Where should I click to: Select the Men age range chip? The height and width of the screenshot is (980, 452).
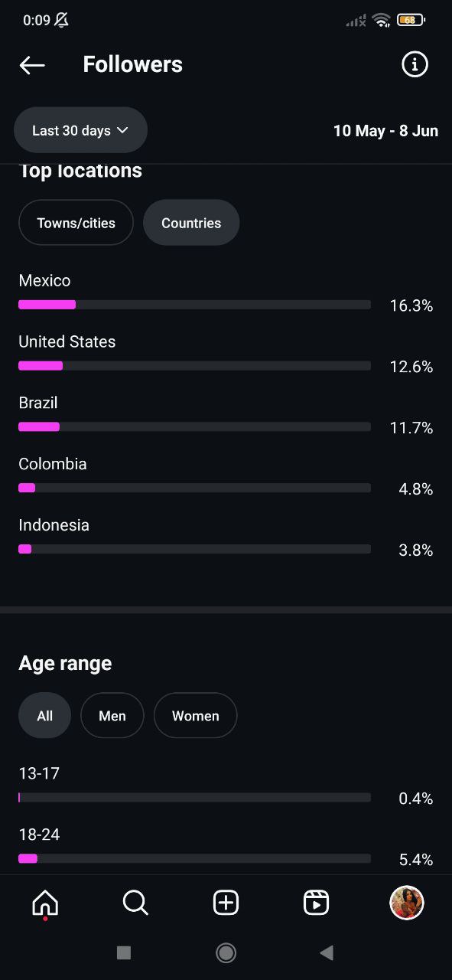pyautogui.click(x=112, y=716)
